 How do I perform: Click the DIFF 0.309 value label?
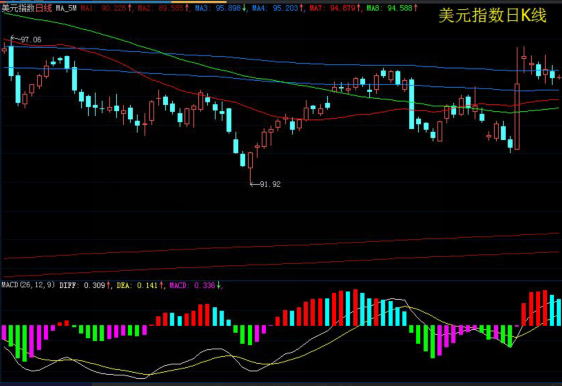point(82,285)
